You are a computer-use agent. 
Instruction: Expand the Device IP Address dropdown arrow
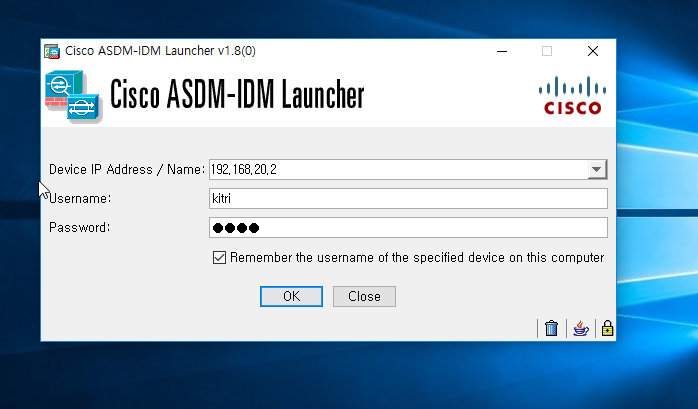(x=597, y=170)
